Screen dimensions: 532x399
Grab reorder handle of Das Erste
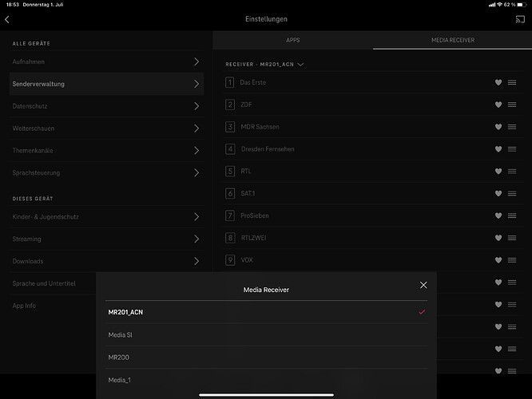click(x=512, y=82)
